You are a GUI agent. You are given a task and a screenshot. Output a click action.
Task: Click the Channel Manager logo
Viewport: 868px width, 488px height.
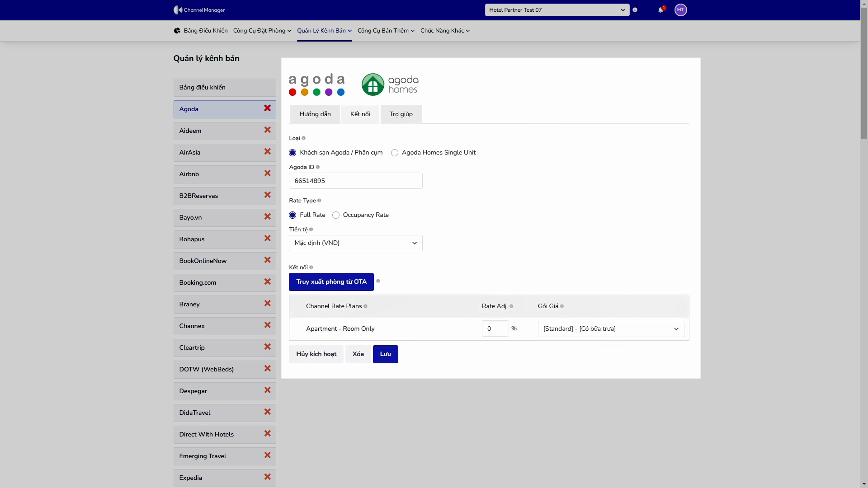(x=199, y=10)
